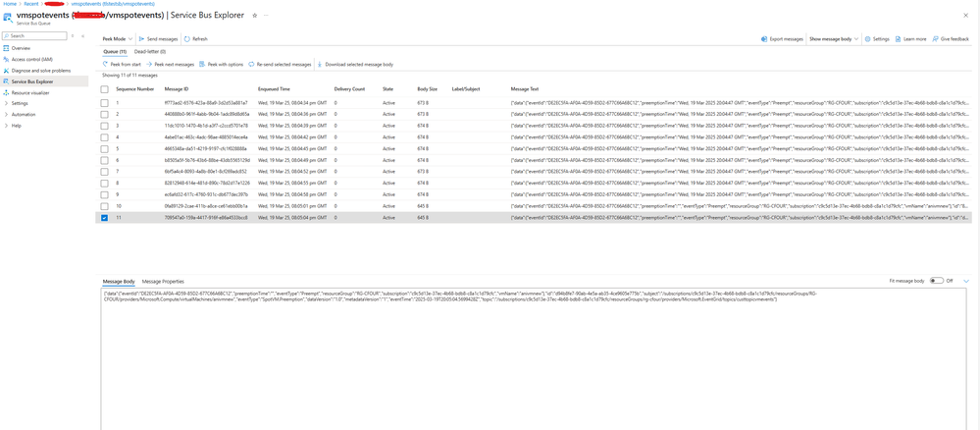Tick the select-all checkbox in the table header
Screen dimensions: 980x430
click(104, 89)
